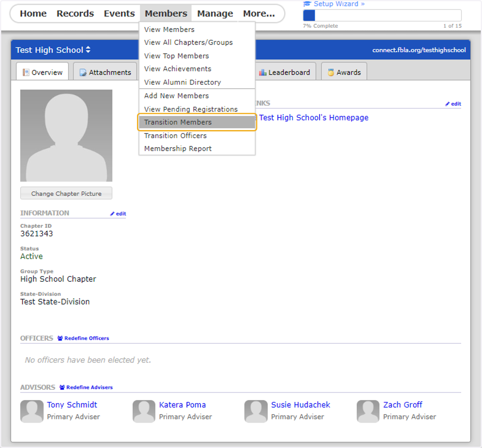Open Katera Poma's profile link
The image size is (482, 448).
182,405
